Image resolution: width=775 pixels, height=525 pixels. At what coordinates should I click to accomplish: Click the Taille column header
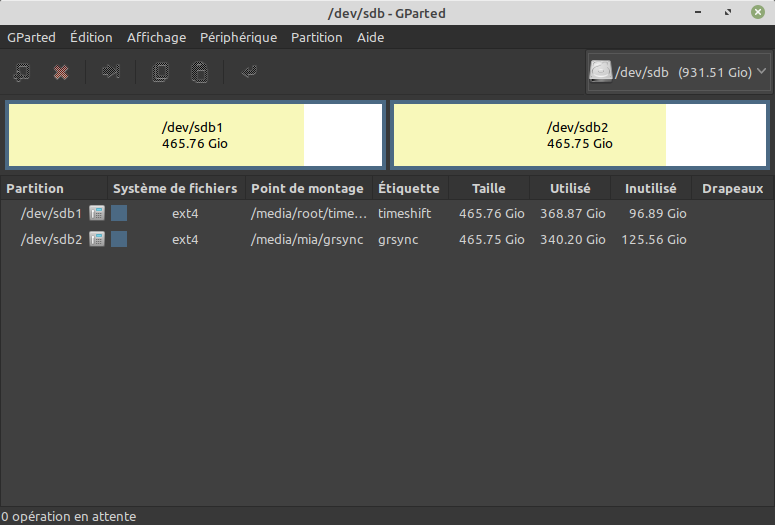point(489,188)
